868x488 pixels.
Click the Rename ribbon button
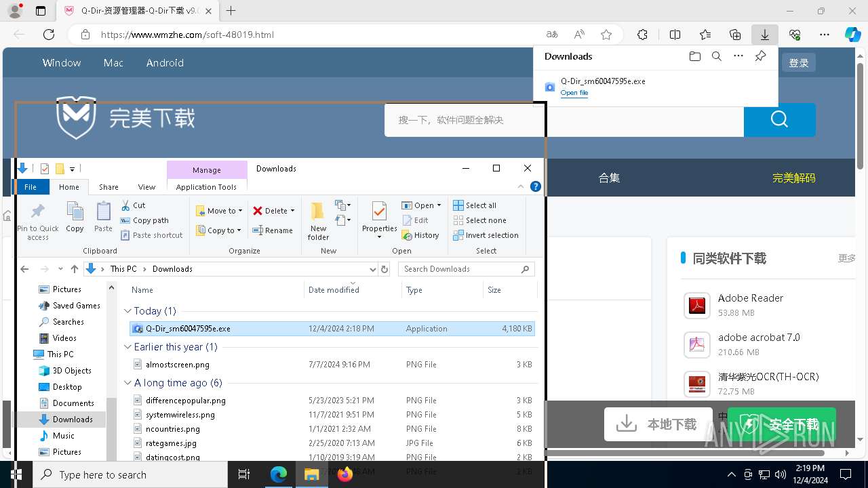pos(273,230)
